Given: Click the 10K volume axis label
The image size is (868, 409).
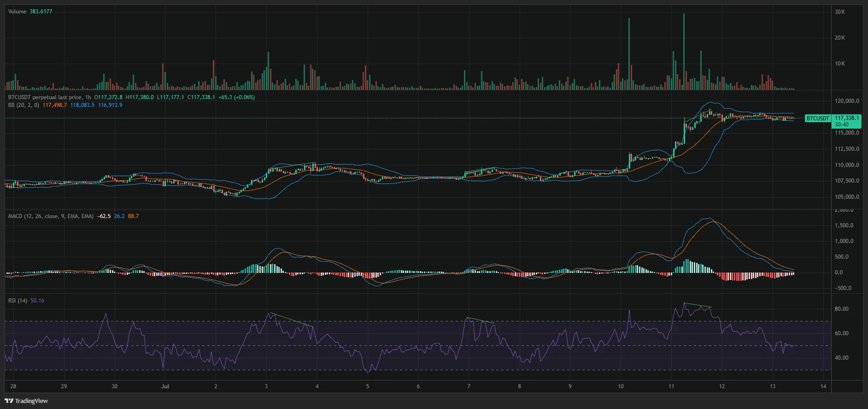Looking at the screenshot, I should tap(840, 64).
